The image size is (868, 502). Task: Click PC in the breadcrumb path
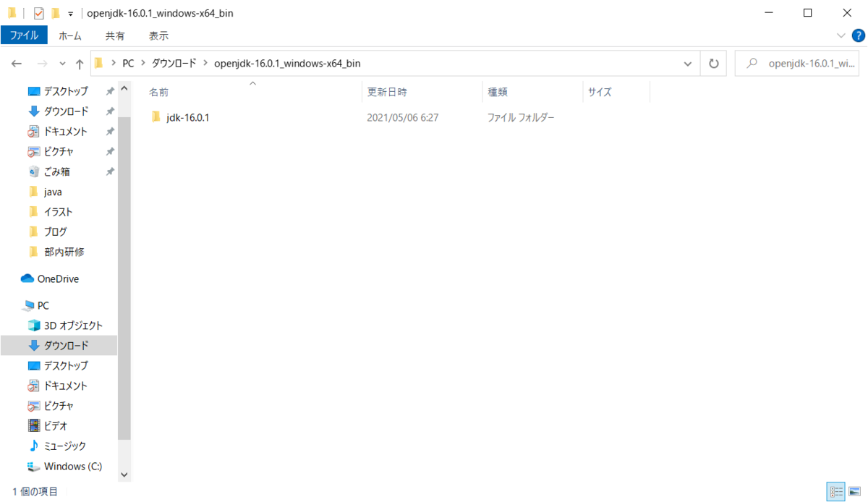pyautogui.click(x=128, y=63)
